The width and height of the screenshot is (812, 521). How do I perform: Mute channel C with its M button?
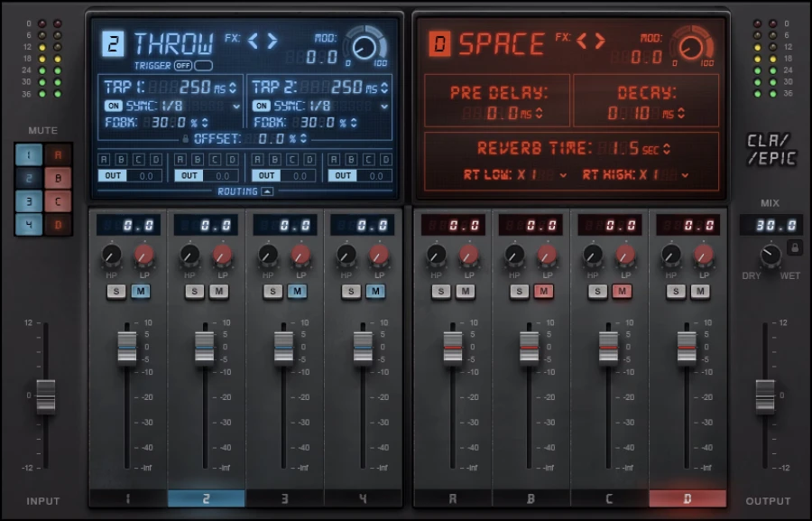click(622, 292)
